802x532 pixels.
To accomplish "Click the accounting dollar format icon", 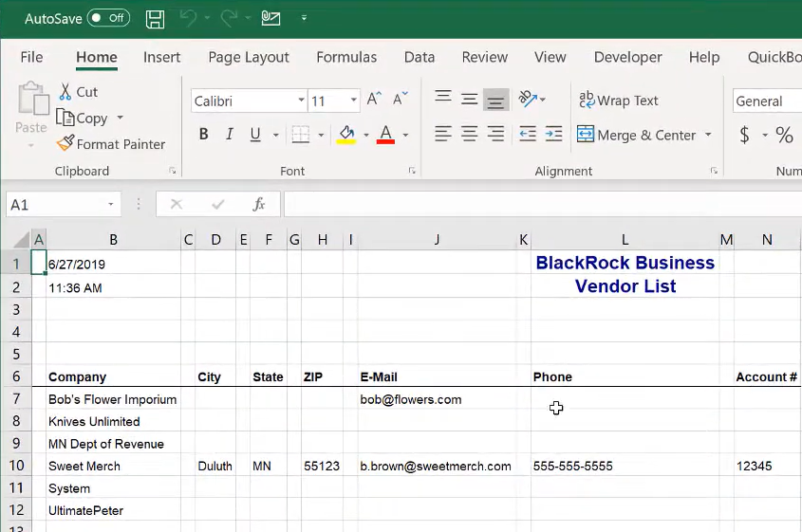I will pos(745,135).
